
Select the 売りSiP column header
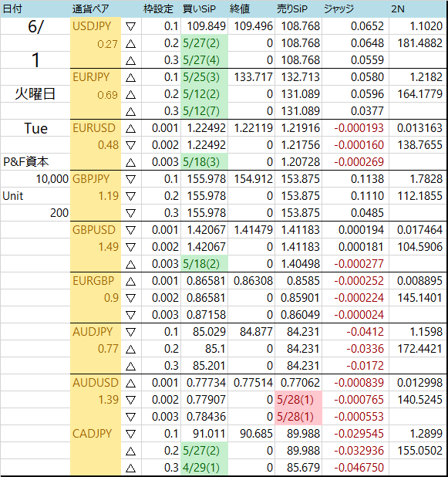tap(298, 8)
